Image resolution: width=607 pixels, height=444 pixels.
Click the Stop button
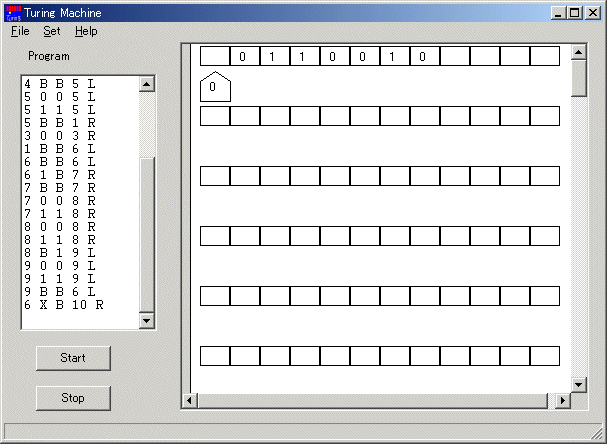tap(73, 398)
